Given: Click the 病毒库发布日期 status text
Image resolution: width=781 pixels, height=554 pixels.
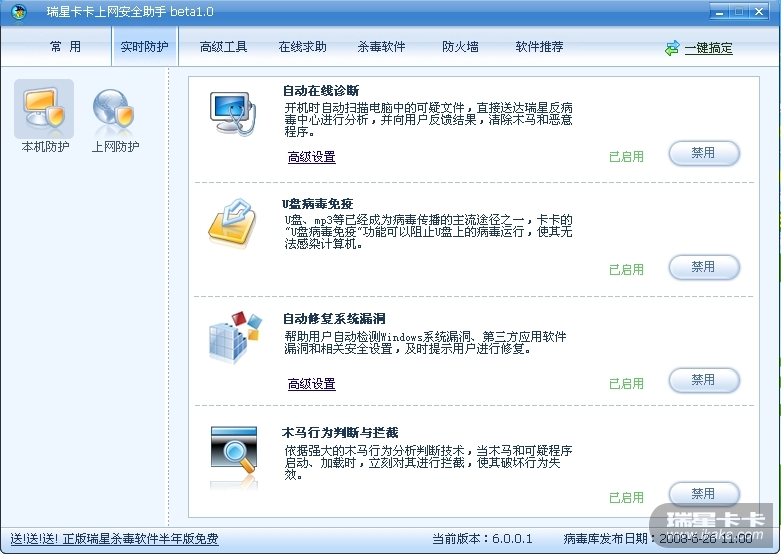Looking at the screenshot, I should tap(658, 539).
